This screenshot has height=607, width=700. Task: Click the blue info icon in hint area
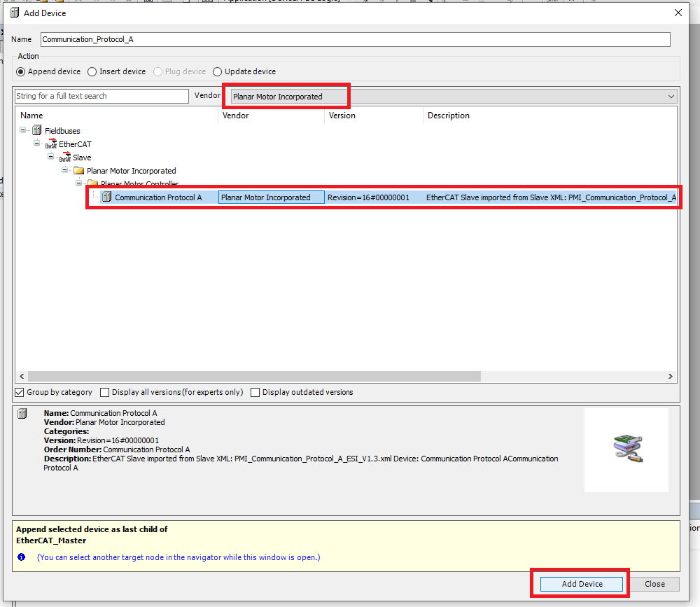(x=21, y=557)
